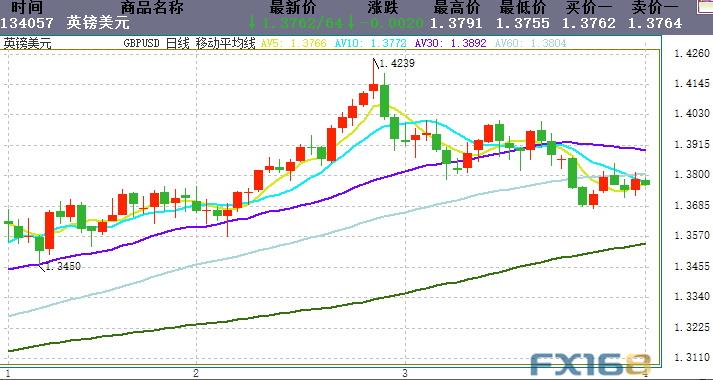Click the 涨跌 column header
The image size is (713, 380).
click(x=382, y=7)
